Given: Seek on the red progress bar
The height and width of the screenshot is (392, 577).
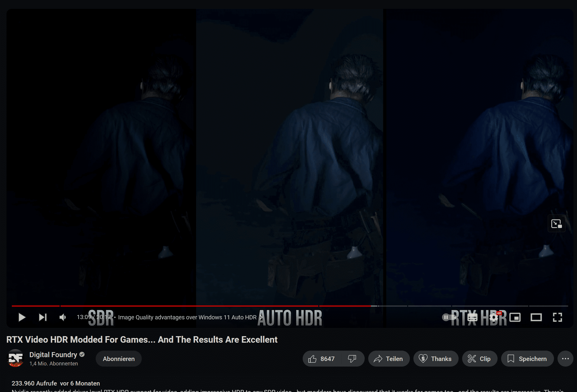Looking at the screenshot, I should pos(191,306).
